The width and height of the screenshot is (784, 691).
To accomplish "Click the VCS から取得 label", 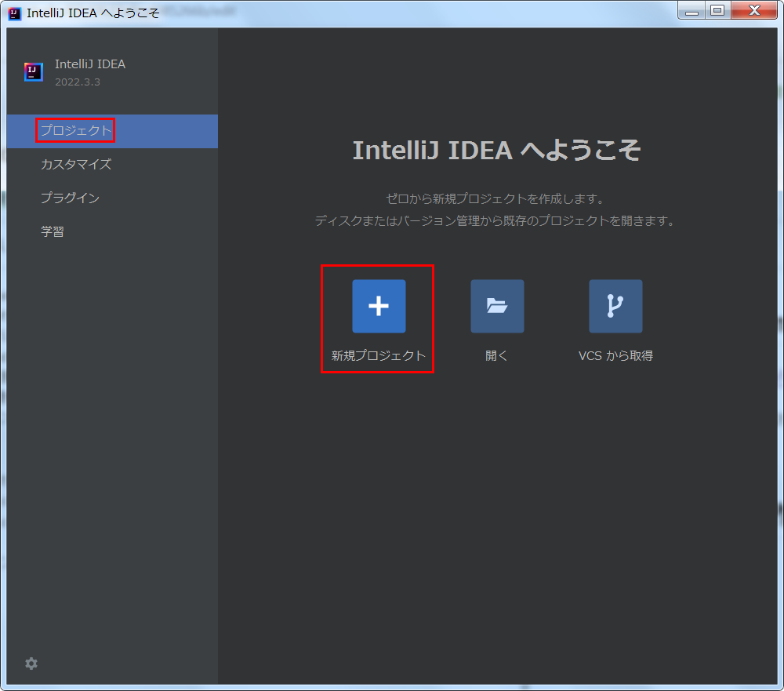I will pos(615,356).
